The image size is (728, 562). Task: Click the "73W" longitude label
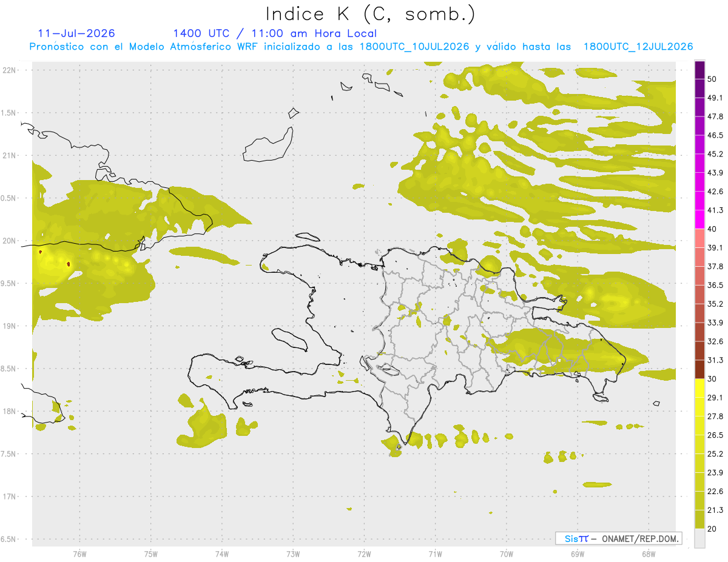[x=293, y=554]
